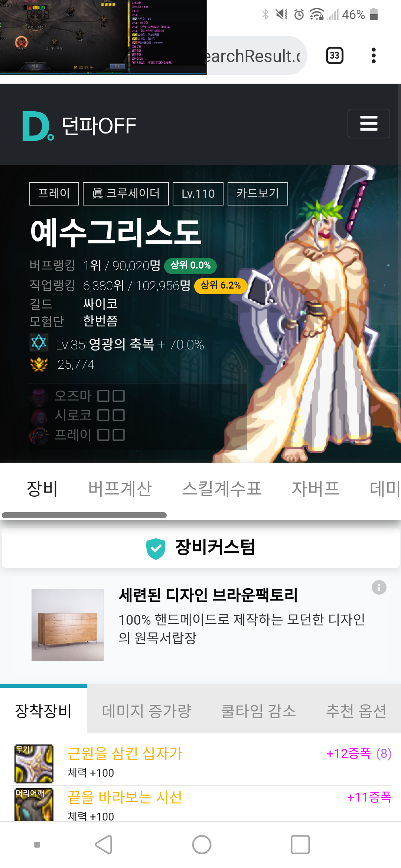Tap the 머리어깨 shoulder equipment icon
Viewport: 401px width, 868px height.
click(34, 804)
